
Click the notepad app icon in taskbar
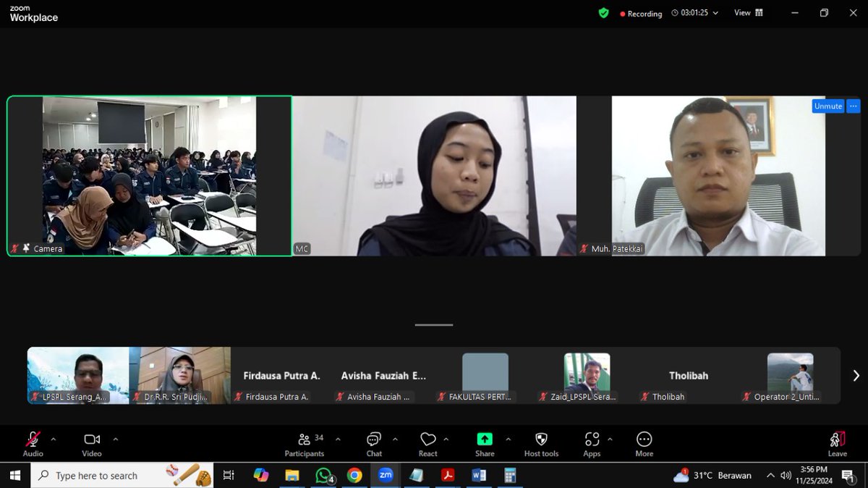(x=417, y=476)
